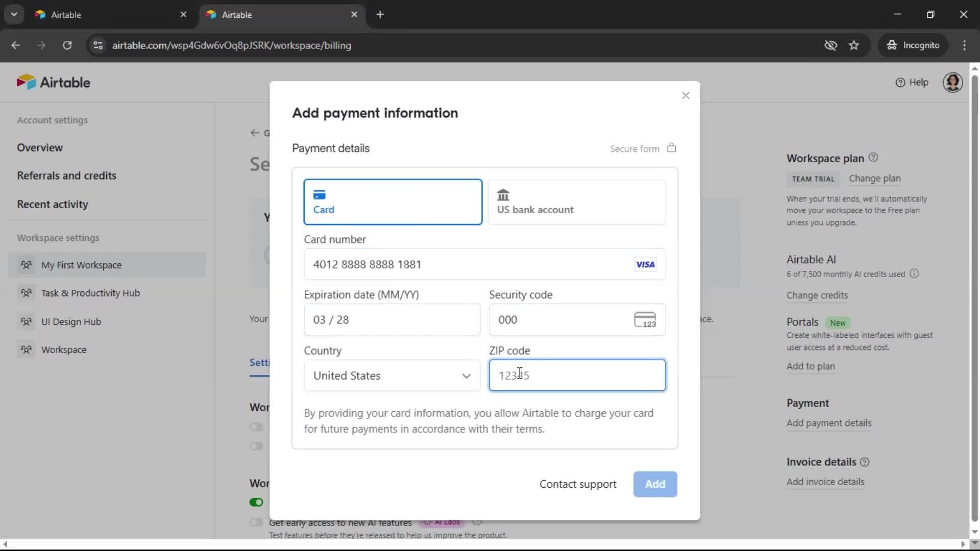Click the Security code field

click(x=577, y=319)
